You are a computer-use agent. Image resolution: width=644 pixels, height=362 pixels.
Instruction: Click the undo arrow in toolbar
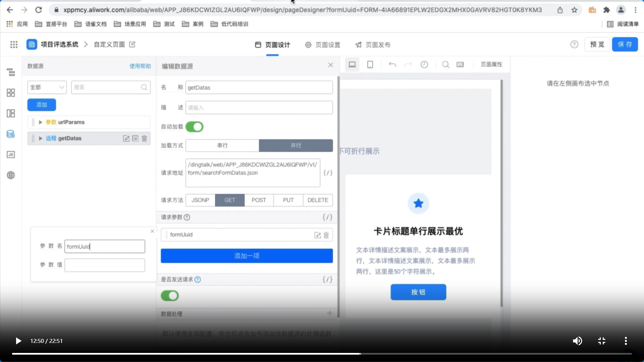(392, 65)
